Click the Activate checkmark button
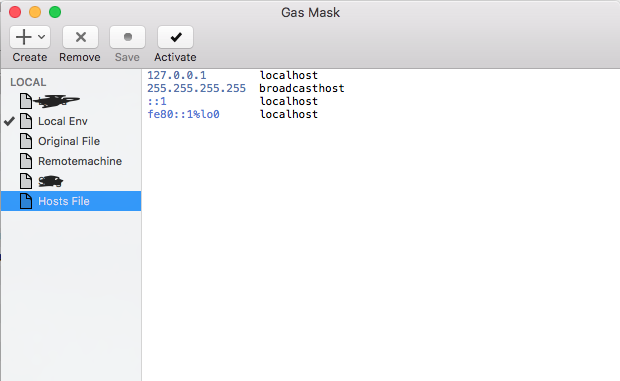 click(x=176, y=37)
